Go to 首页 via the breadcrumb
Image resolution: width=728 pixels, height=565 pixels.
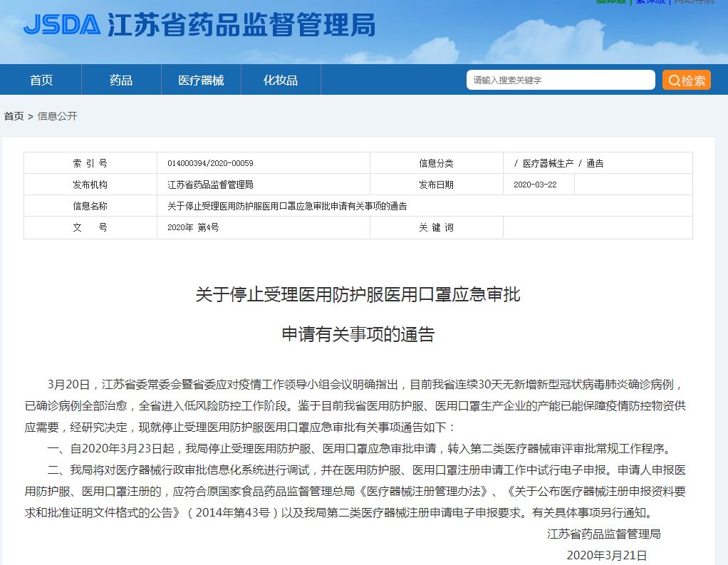14,116
